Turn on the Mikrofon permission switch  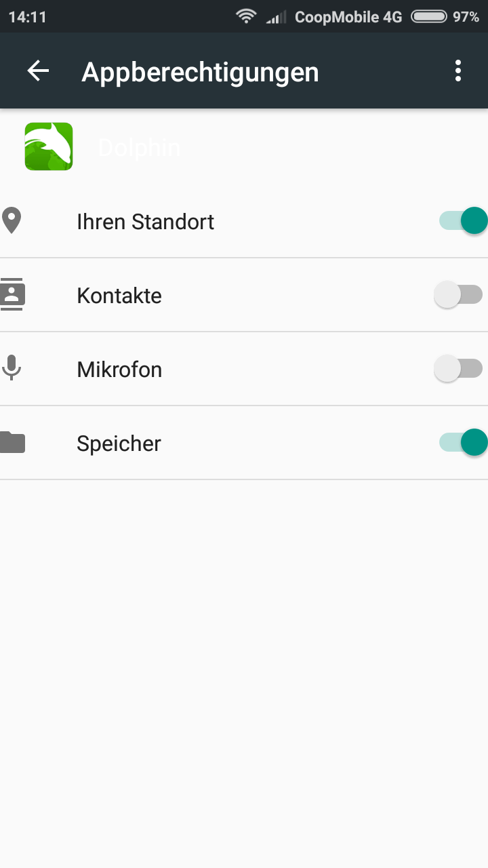458,369
